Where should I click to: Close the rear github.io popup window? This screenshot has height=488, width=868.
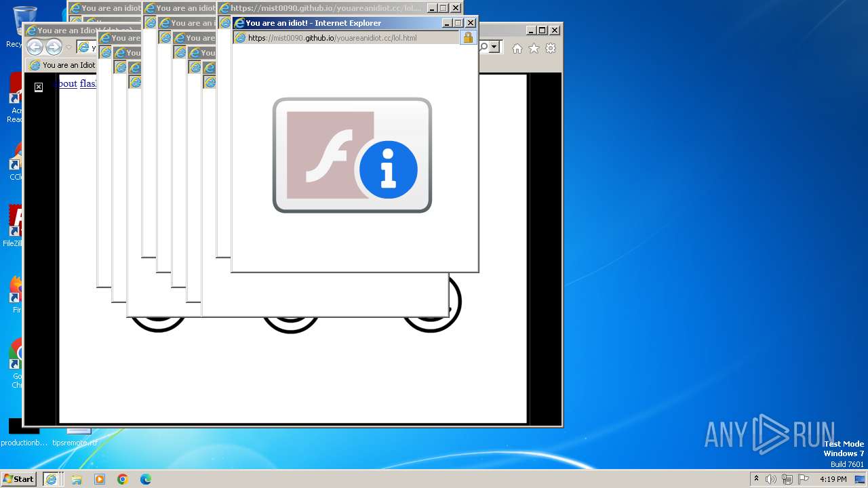point(456,8)
